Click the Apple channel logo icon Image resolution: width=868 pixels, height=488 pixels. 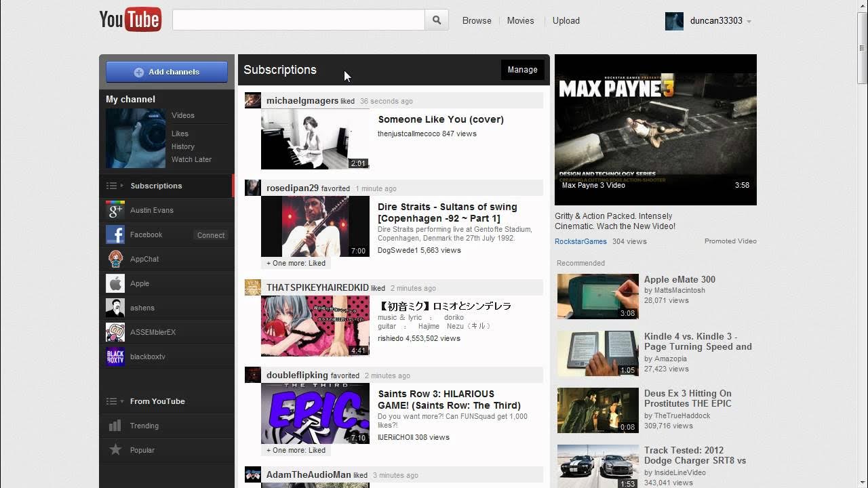[x=115, y=283]
